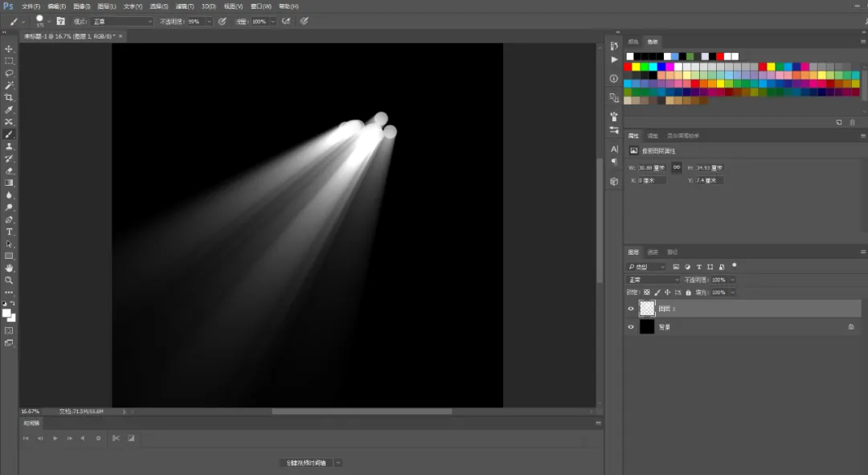The height and width of the screenshot is (475, 868).
Task: Open the layer fill dropdown arrow
Action: pos(732,293)
